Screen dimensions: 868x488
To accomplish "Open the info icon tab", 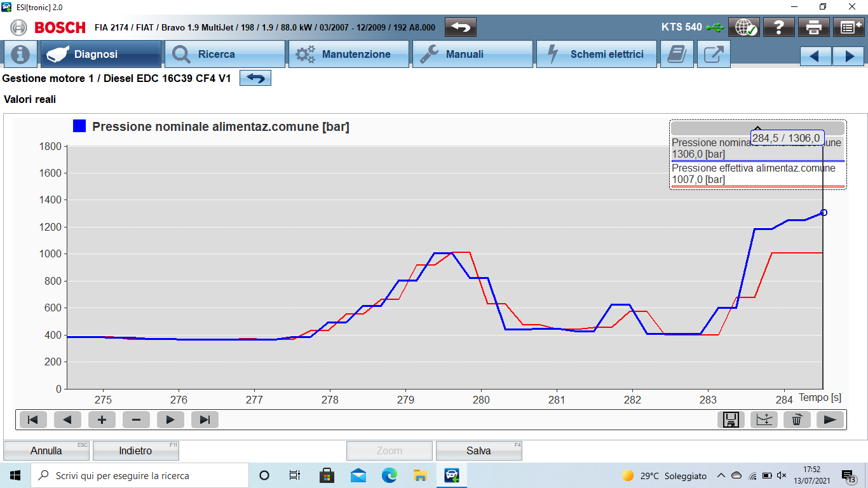I will click(20, 55).
